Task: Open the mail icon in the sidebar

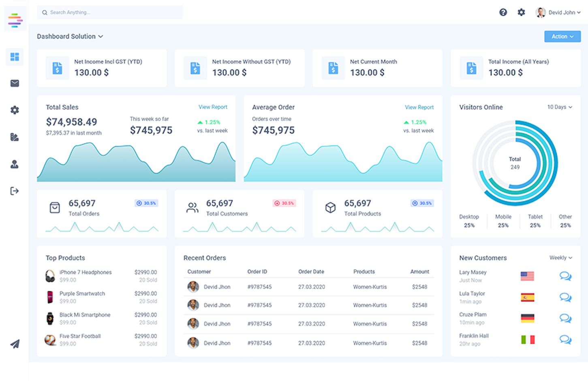Action: (15, 83)
